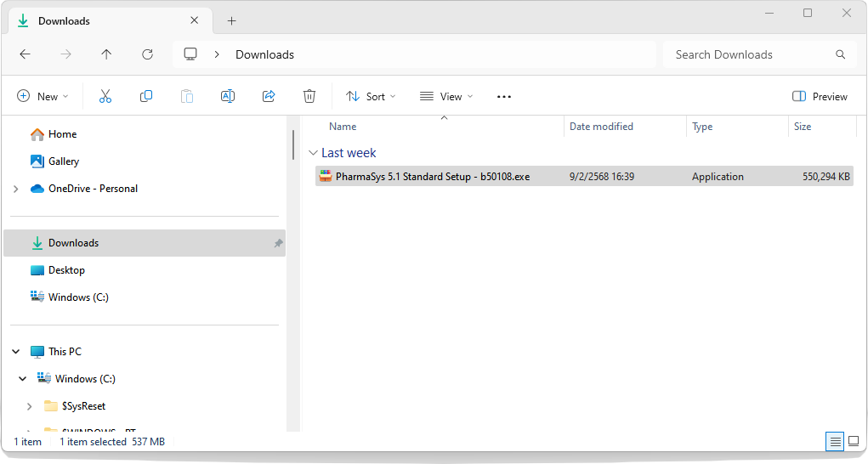Open the View dropdown
Screen dimensions: 868x464
tap(446, 96)
